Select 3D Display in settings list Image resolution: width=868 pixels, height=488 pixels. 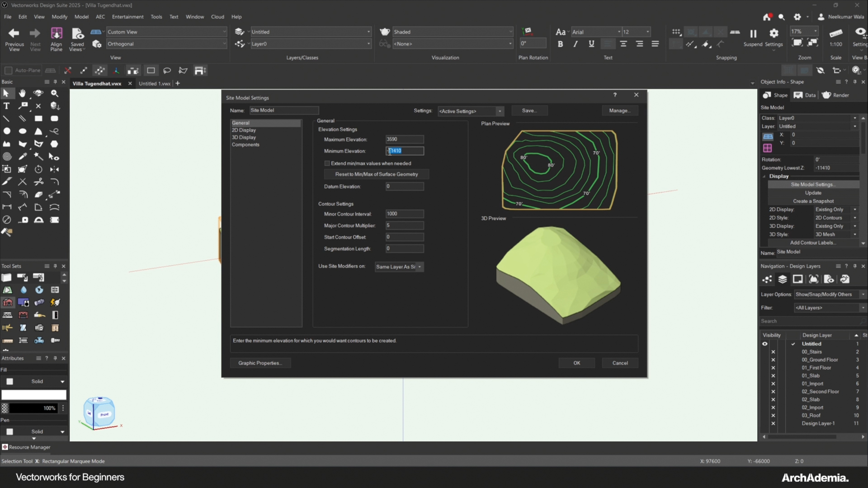click(x=244, y=137)
